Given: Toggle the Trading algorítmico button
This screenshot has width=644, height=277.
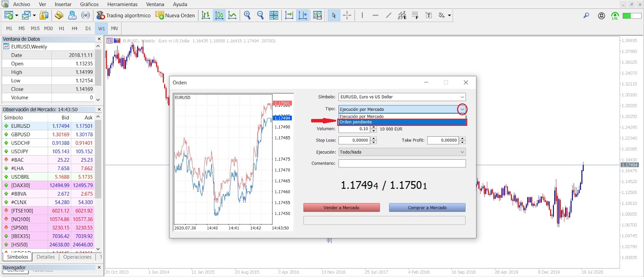Looking at the screenshot, I should tap(124, 15).
